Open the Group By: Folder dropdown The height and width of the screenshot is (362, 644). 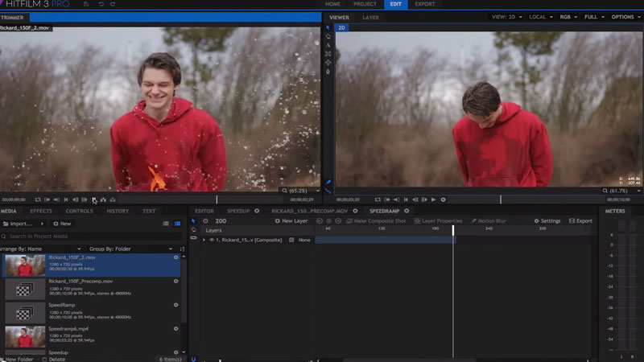tap(112, 249)
